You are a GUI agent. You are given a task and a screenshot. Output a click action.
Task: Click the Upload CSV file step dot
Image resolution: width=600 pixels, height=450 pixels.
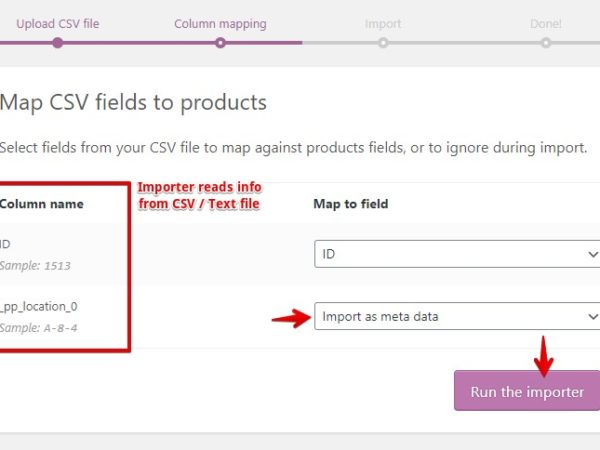coord(57,43)
